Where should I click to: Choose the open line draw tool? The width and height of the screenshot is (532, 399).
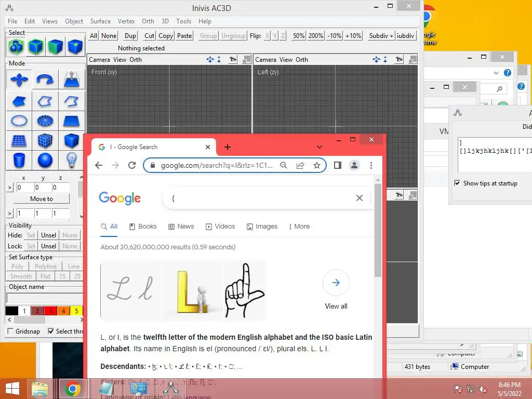[71, 101]
